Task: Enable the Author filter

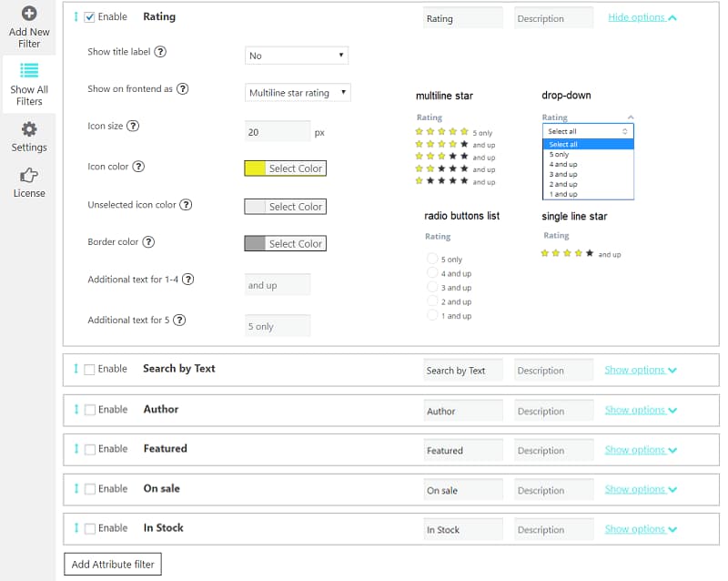Action: 90,410
